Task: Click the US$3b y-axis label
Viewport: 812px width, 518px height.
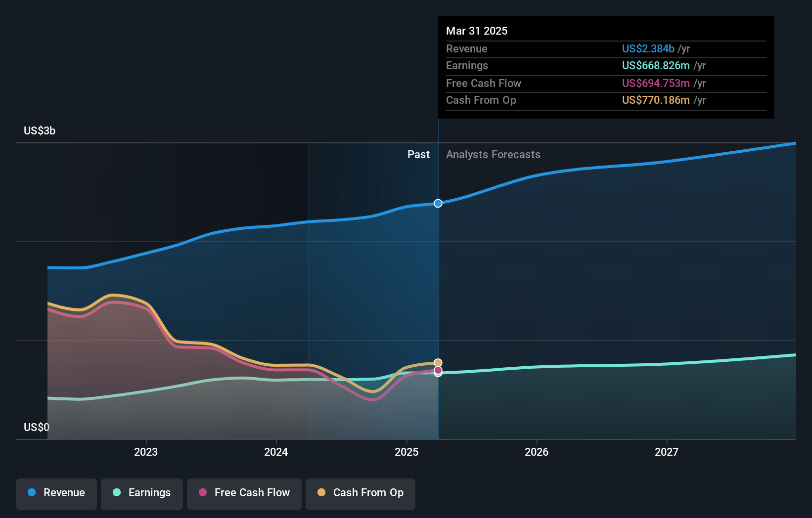Action: point(40,130)
